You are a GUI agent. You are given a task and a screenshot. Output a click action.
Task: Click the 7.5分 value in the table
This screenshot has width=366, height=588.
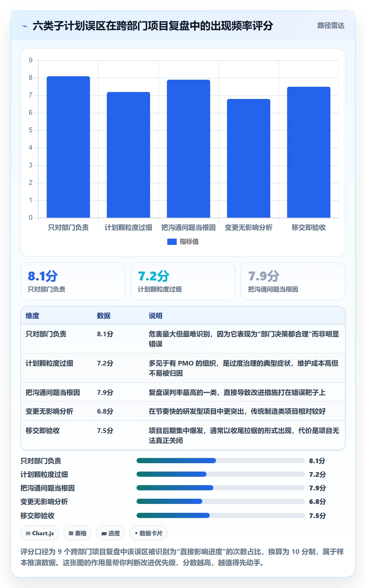pos(105,431)
